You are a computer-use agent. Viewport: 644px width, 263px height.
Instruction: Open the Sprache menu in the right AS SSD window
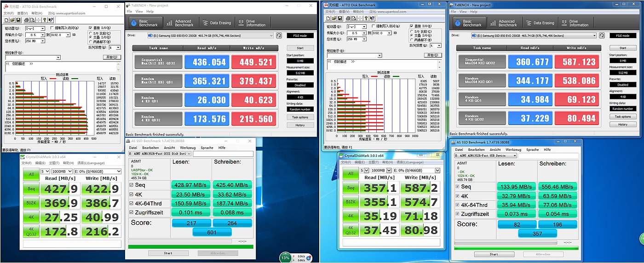click(532, 149)
